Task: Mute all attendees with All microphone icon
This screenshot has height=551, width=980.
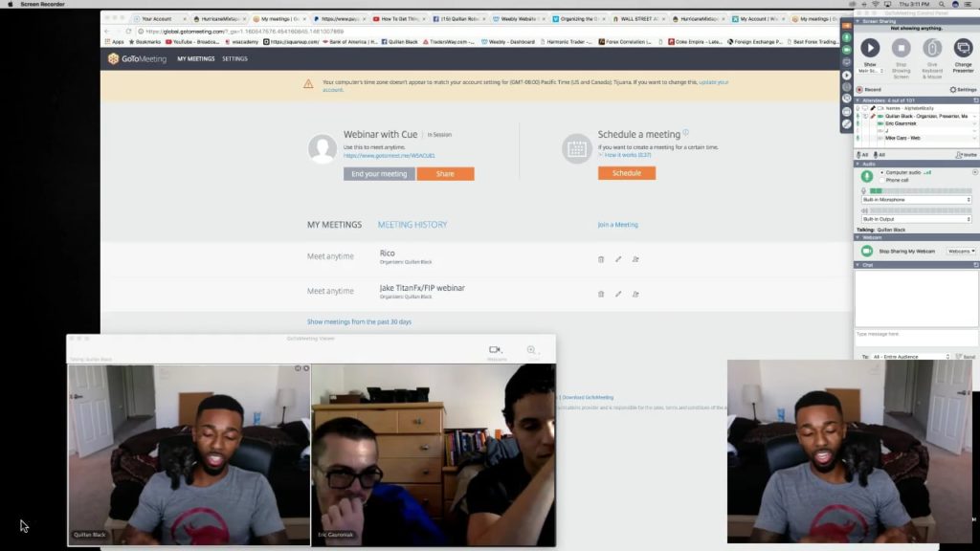Action: [x=862, y=155]
